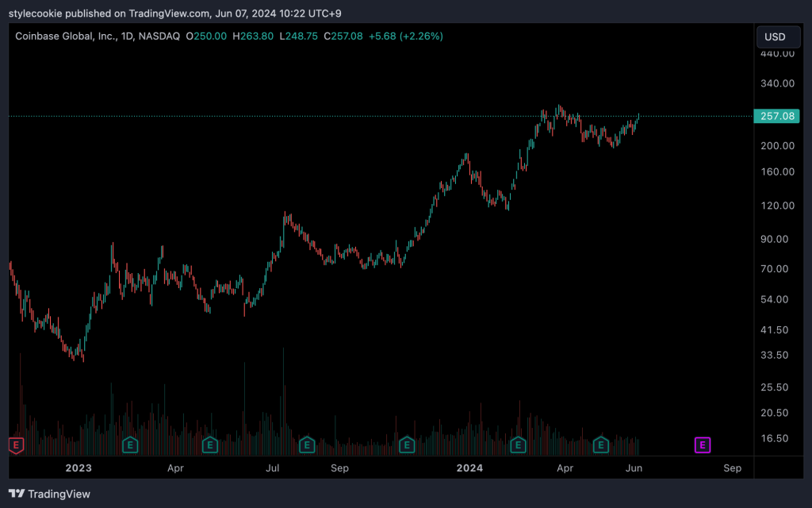The width and height of the screenshot is (812, 508).
Task: Click the red earnings marker at far left
Action: [x=15, y=444]
